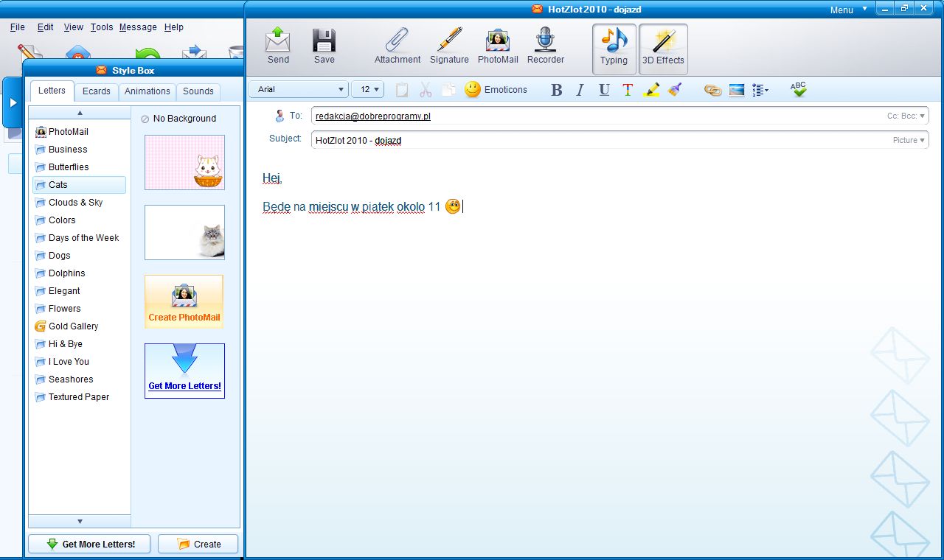944x560 pixels.
Task: Click the Send mail icon
Action: [278, 46]
